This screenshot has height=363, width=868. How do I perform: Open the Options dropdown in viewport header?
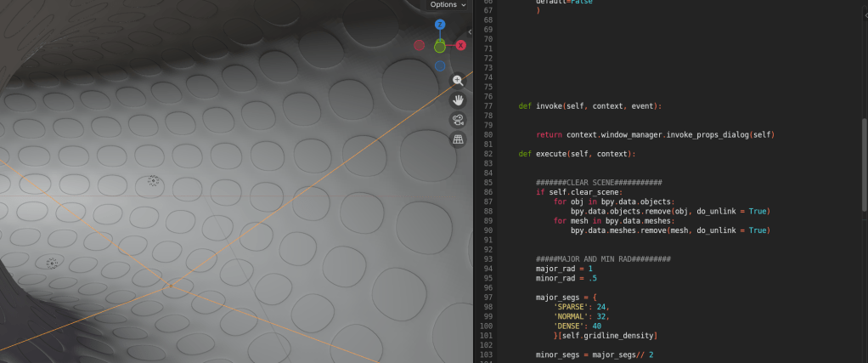pyautogui.click(x=448, y=5)
